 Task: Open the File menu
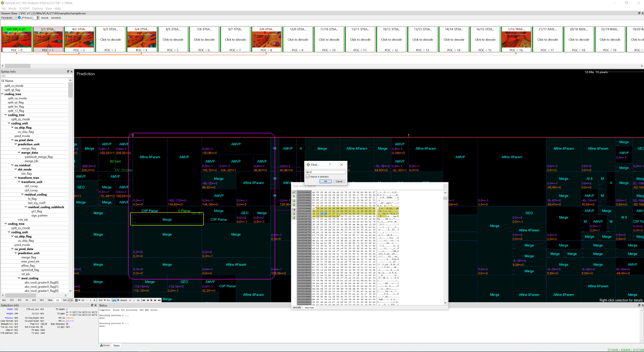[4, 8]
